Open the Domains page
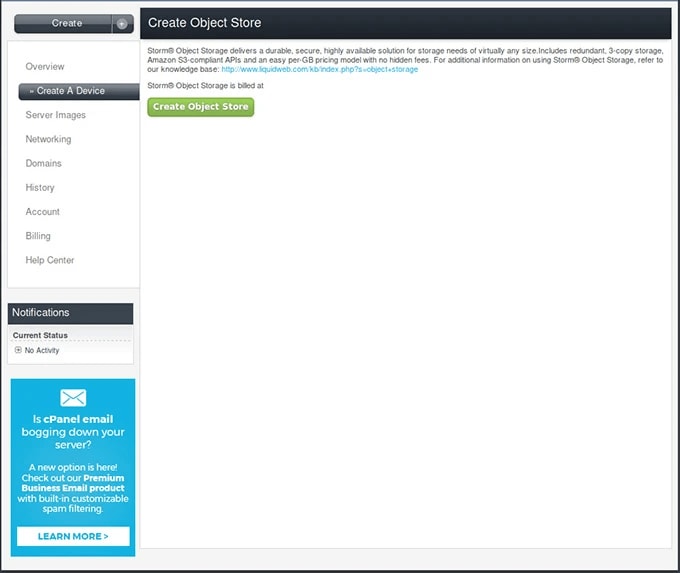This screenshot has width=680, height=573. [x=43, y=164]
